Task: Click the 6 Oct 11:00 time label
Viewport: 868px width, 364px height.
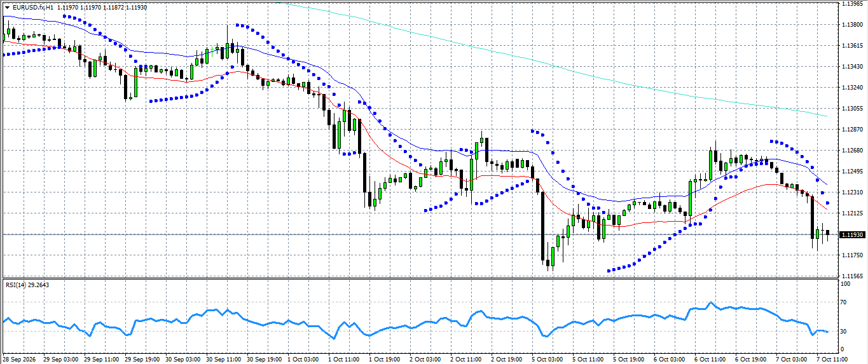Action: point(710,359)
